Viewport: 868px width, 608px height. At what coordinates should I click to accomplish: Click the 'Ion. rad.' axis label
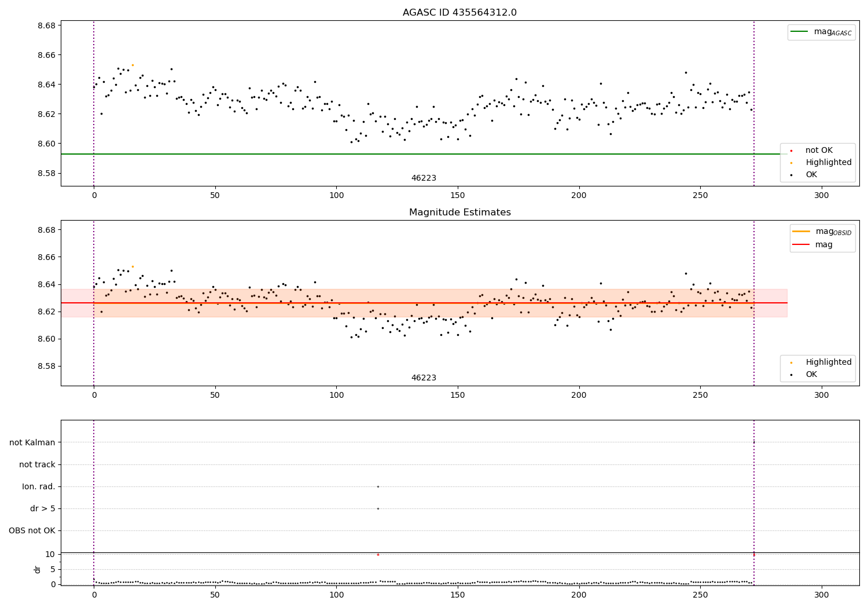39,487
